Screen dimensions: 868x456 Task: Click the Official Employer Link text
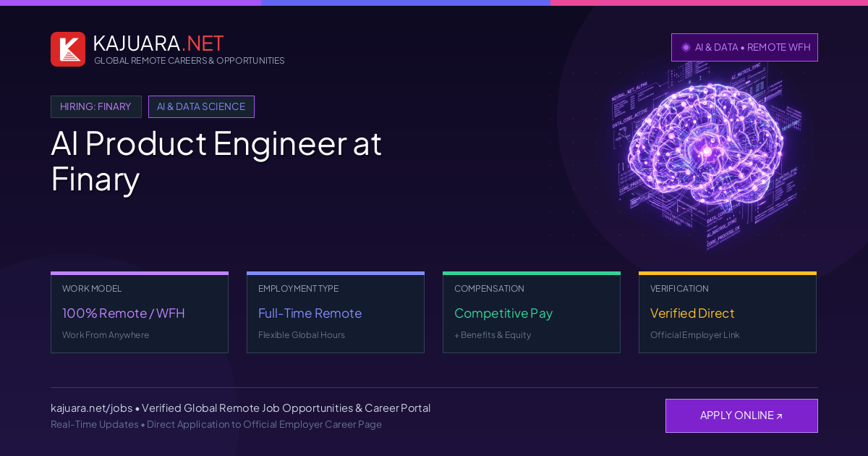[x=695, y=335]
